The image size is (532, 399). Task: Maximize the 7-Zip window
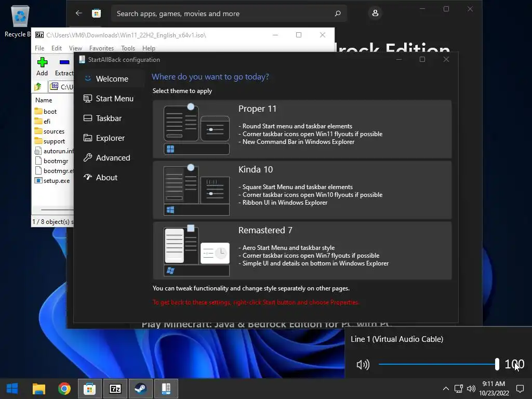pyautogui.click(x=299, y=35)
